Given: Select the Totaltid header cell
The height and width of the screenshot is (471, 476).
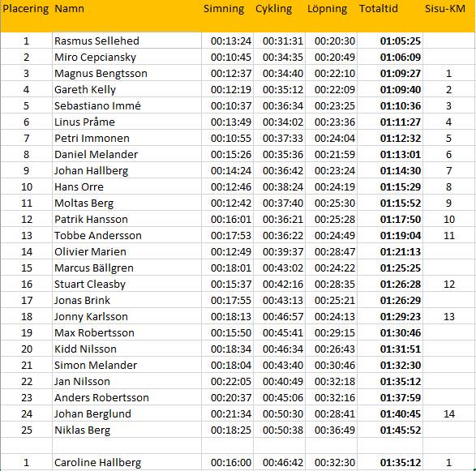Looking at the screenshot, I should coord(390,15).
